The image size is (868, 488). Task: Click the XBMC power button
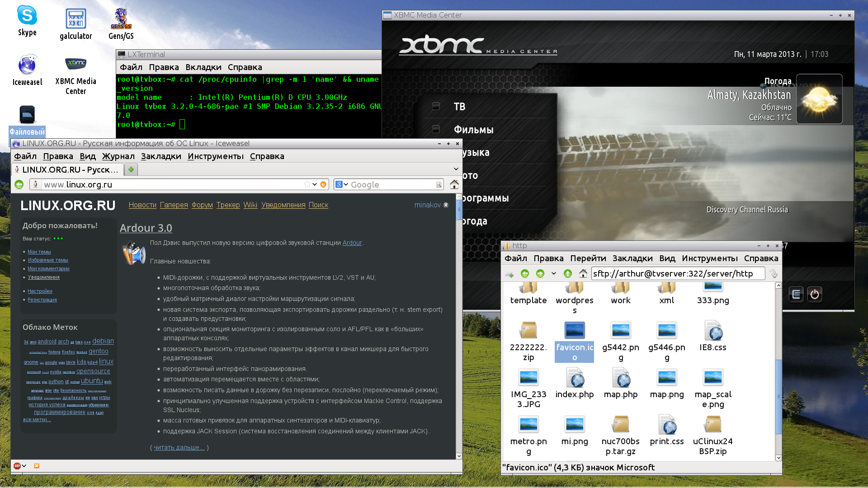(815, 295)
